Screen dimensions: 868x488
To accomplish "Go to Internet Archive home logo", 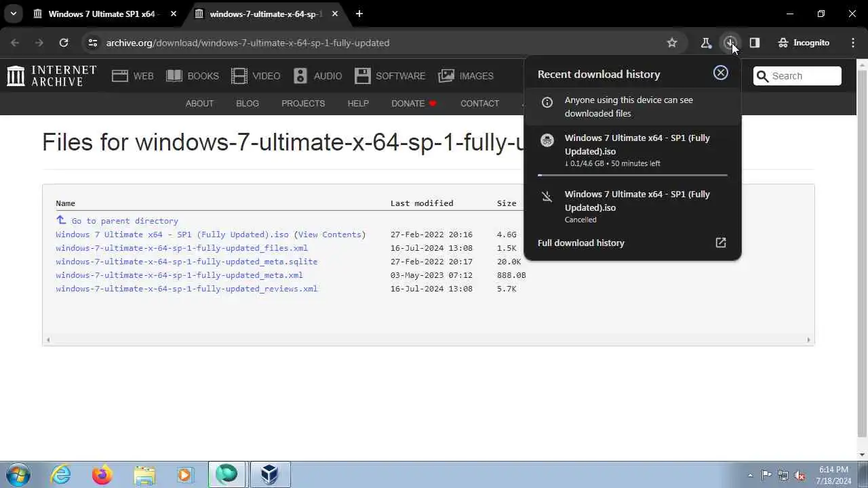I will point(52,76).
